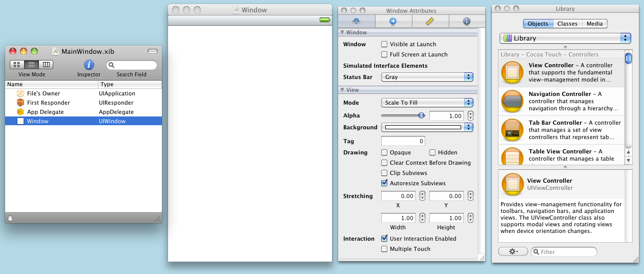Viewport: 644px width, 274px height.
Task: Click the Tag input field
Action: coord(403,141)
